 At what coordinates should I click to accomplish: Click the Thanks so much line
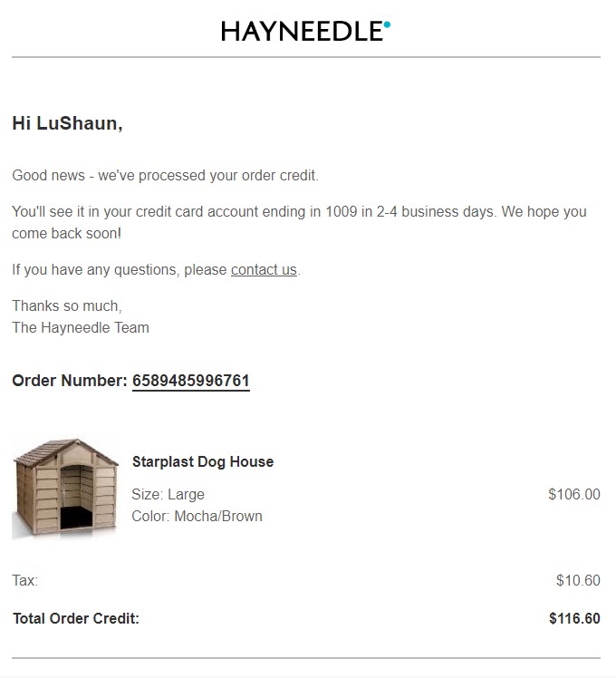(x=67, y=306)
